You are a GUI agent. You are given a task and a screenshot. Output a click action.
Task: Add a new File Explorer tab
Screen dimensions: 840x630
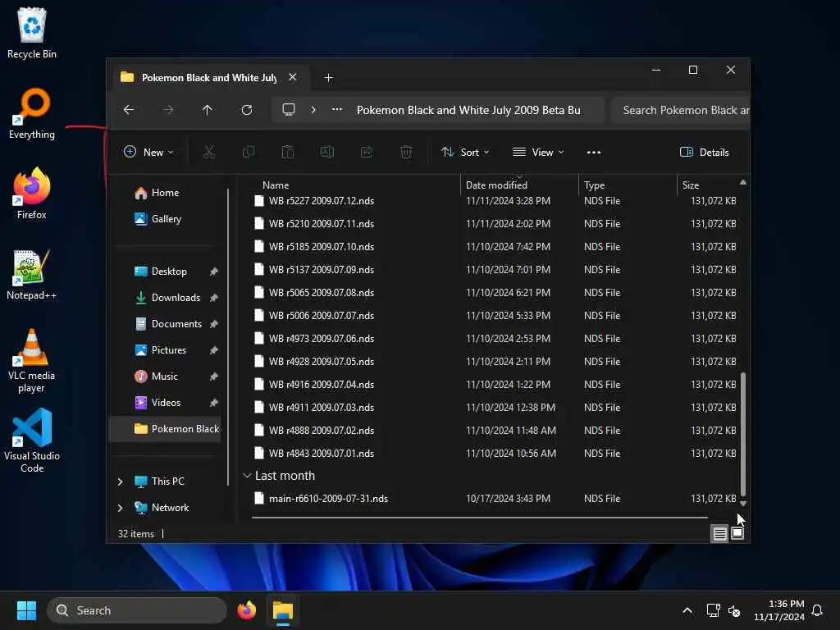(328, 78)
